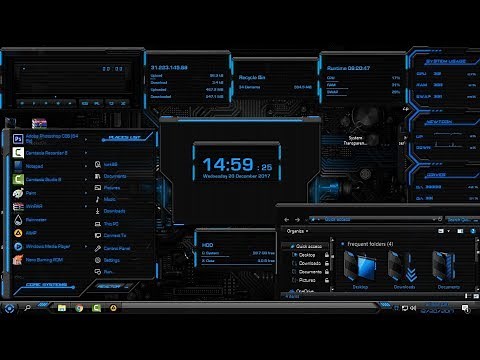Open Control Panel in the places list

112,248
